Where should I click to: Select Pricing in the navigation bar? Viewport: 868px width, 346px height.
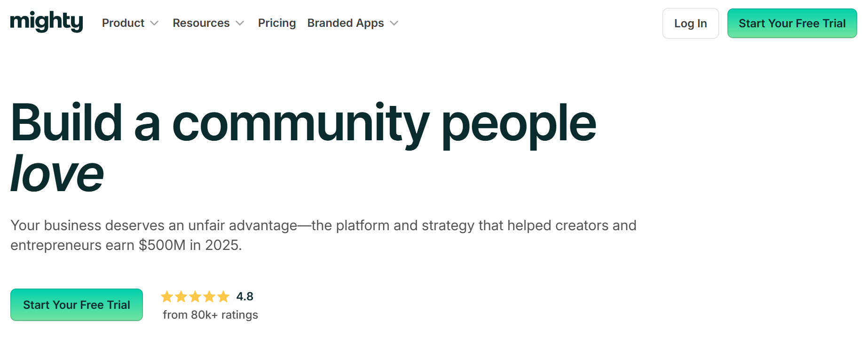coord(276,23)
